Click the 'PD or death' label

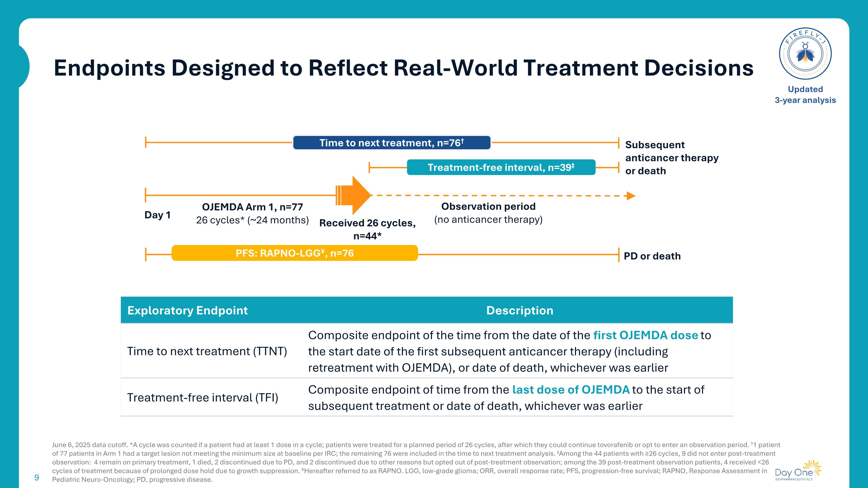click(652, 256)
